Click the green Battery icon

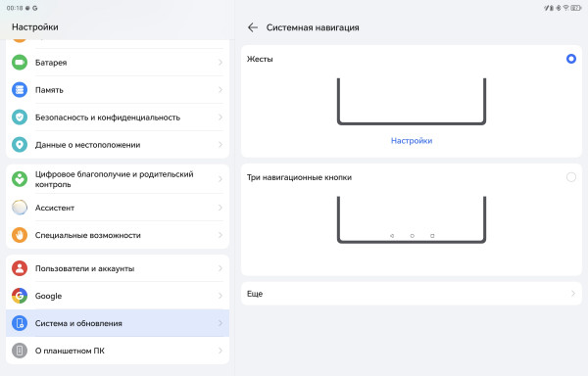coord(20,63)
